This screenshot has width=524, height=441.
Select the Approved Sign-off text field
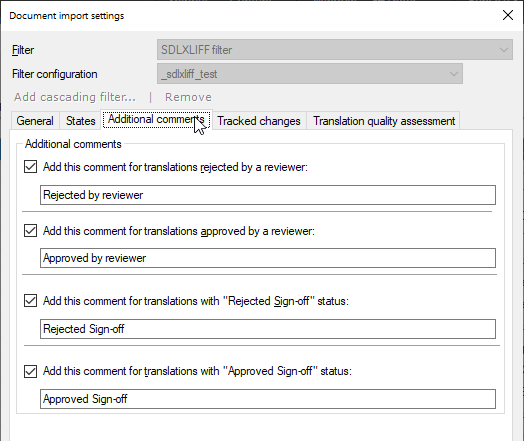268,399
